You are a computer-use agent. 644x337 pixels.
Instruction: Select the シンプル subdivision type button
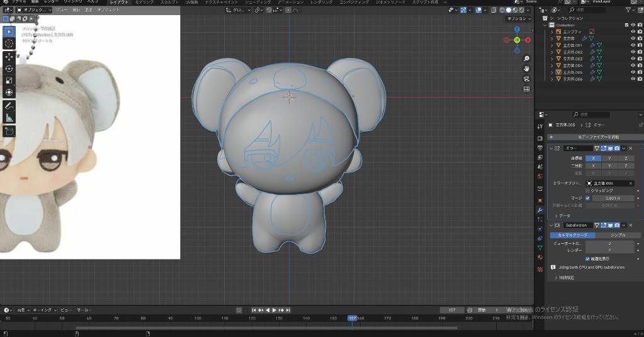[618, 235]
